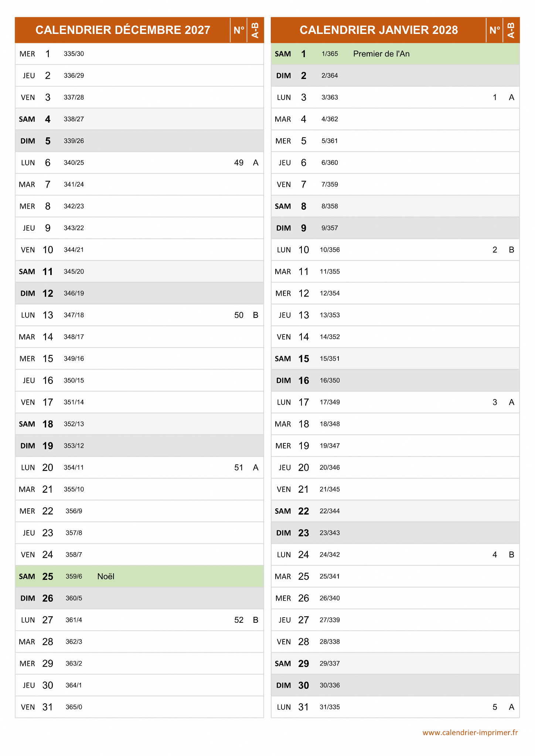
Task: Open the www.calendrier-imprimer.fr link
Action: coord(470,733)
